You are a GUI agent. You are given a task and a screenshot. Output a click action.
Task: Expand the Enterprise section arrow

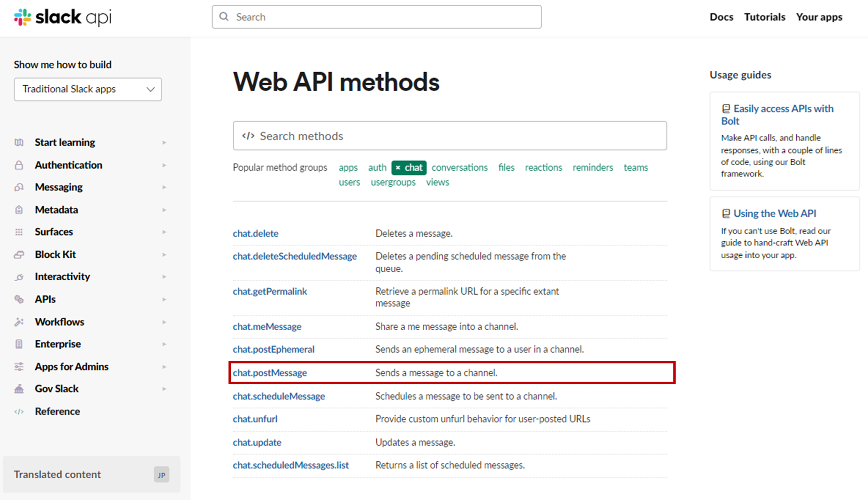[x=164, y=344]
